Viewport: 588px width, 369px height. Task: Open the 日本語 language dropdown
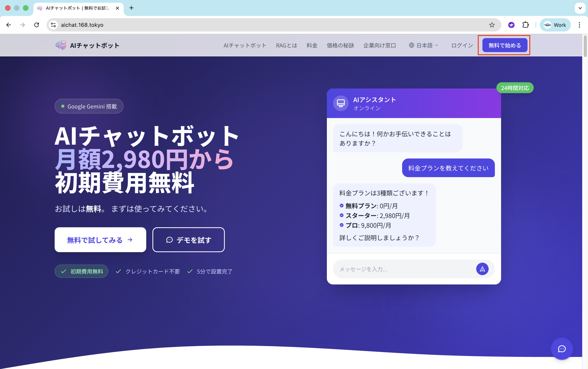pyautogui.click(x=424, y=45)
